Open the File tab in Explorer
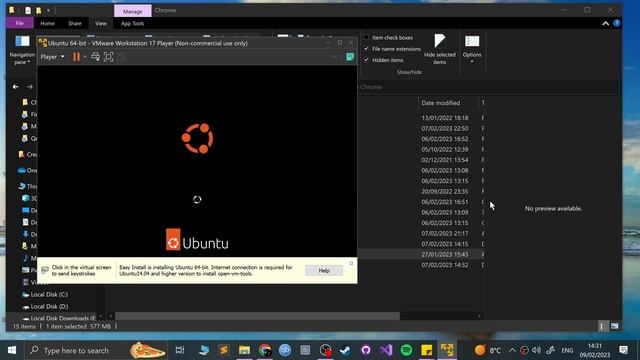 point(20,23)
